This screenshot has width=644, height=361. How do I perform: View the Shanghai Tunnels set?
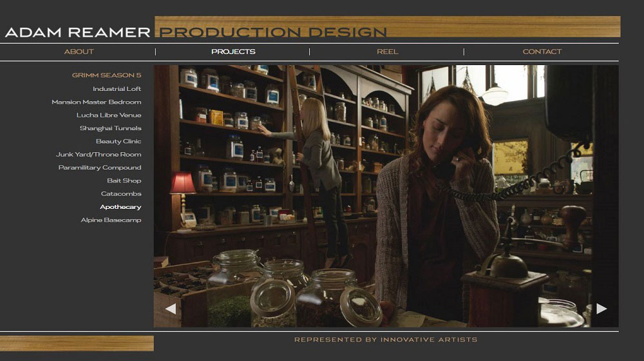(x=111, y=128)
